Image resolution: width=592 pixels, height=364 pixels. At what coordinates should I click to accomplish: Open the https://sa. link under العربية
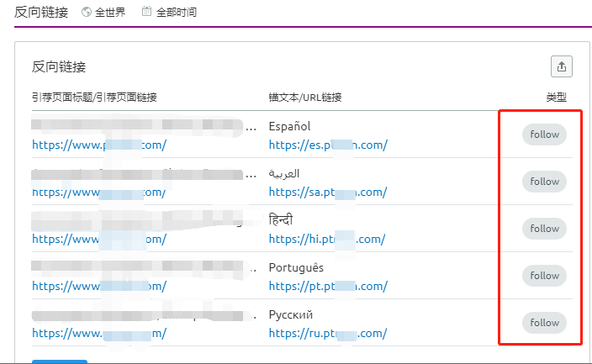(327, 192)
